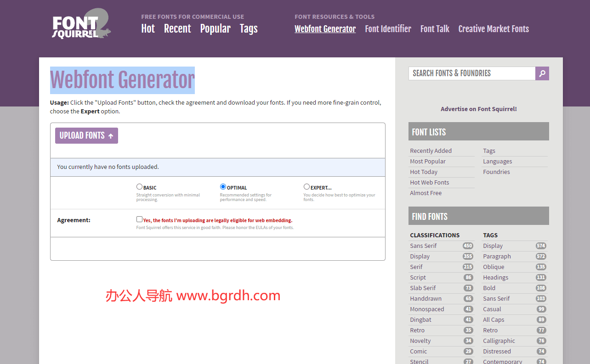Viewport: 590px width, 364px height.
Task: Visit Creative Market Fonts link
Action: [x=494, y=28]
